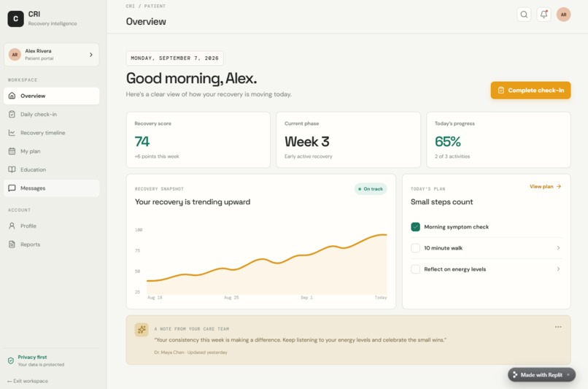Uncheck the Morning symptom check checkbox

[x=415, y=227]
